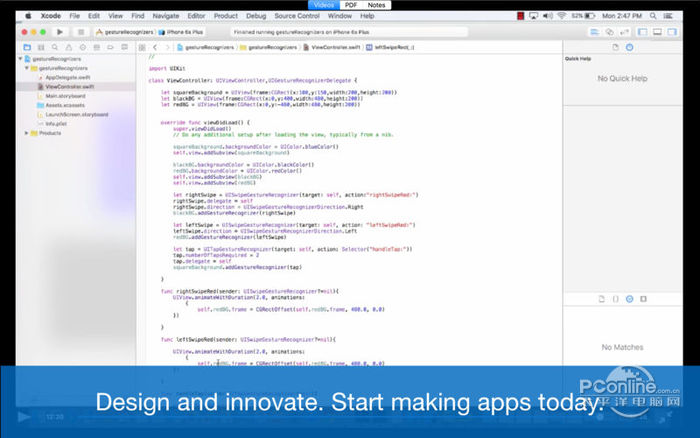Click the Wi-Fi status icon
Screen dimensions: 700x438
pyautogui.click(x=562, y=16)
